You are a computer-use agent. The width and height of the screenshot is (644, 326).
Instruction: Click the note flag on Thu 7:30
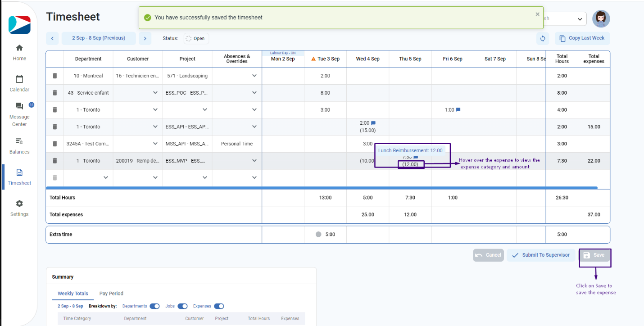[x=416, y=157]
